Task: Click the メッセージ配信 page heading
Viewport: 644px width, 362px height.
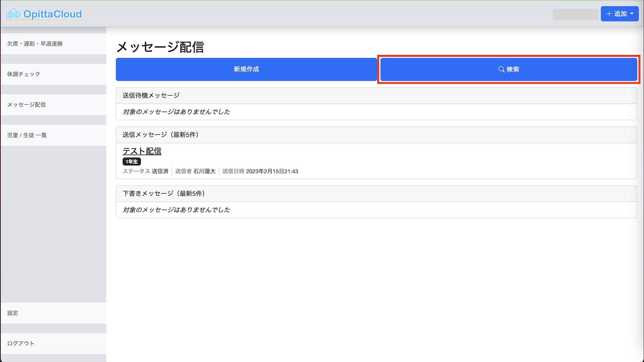Action: [x=160, y=47]
